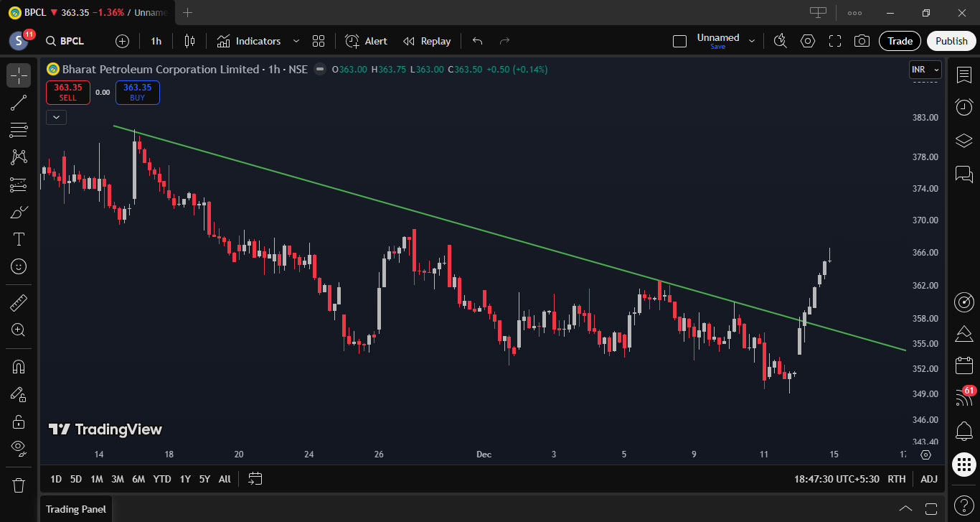Click the blue 363.35 BUY button
This screenshot has height=522, width=980.
(137, 92)
